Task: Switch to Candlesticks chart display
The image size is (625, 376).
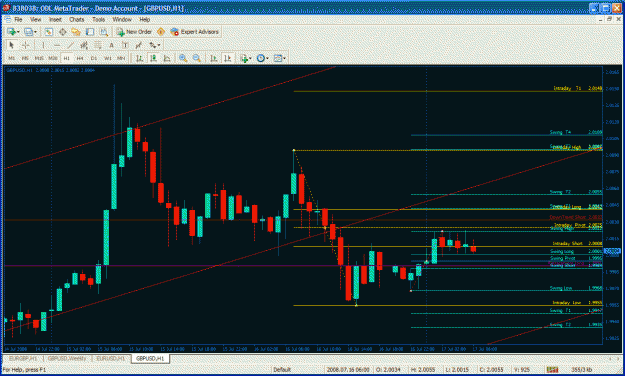Action: coord(153,58)
